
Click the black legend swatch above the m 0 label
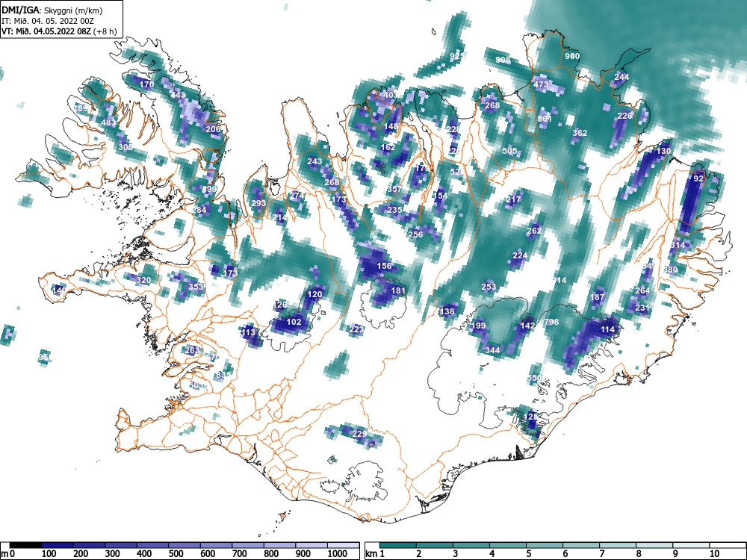(25, 545)
